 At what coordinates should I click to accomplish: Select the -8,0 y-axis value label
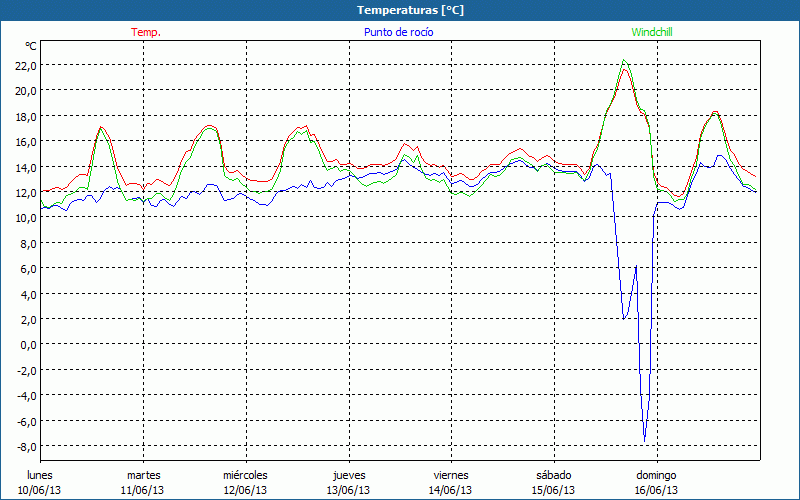coord(25,446)
